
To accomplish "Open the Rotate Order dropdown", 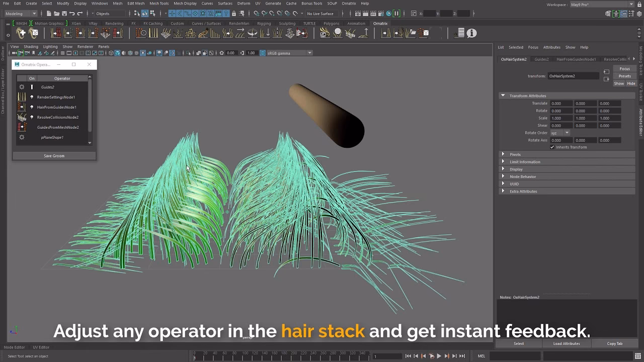I will click(x=559, y=133).
